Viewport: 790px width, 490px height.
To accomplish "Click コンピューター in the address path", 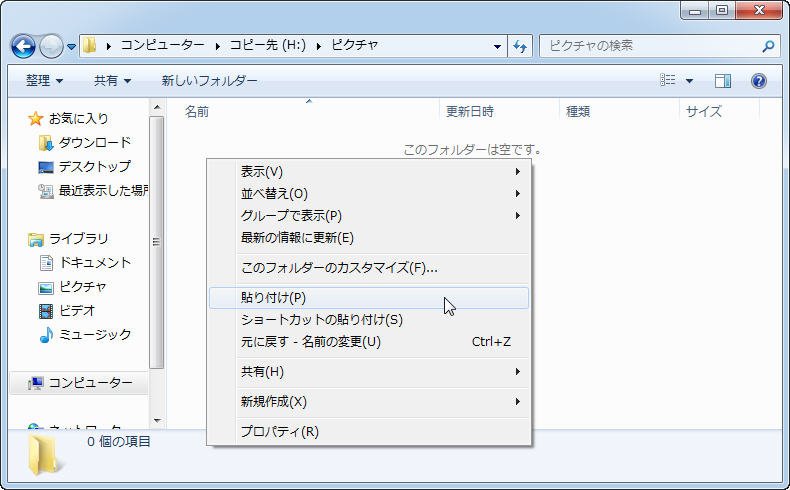I will click(x=162, y=45).
